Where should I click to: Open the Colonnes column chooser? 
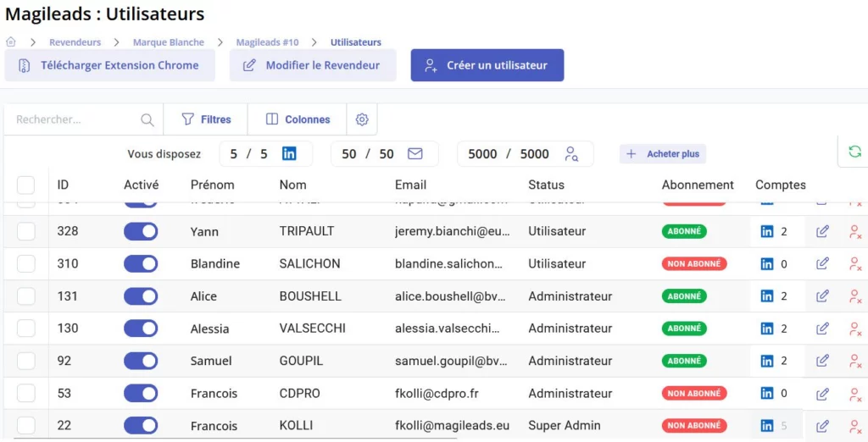click(x=298, y=119)
